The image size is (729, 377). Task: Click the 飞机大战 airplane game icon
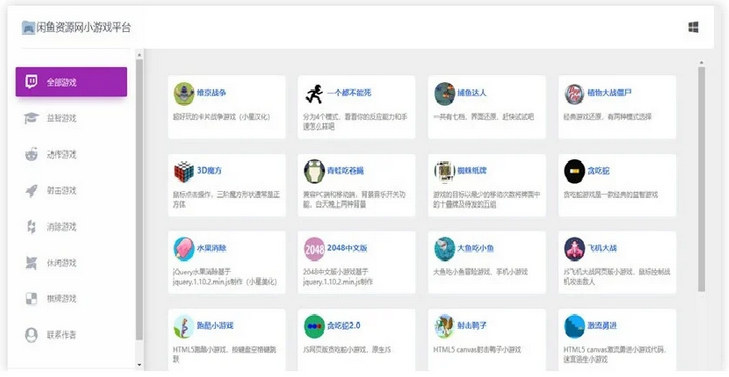[575, 249]
